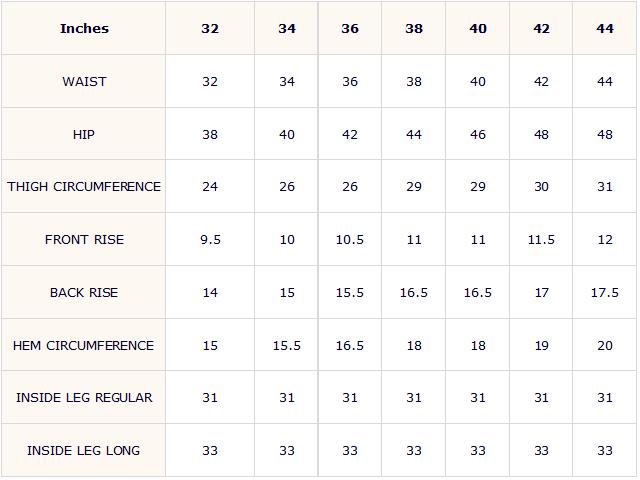Click the THIGH CIRCUMFERENCE row label
640x480 pixels.
84,187
